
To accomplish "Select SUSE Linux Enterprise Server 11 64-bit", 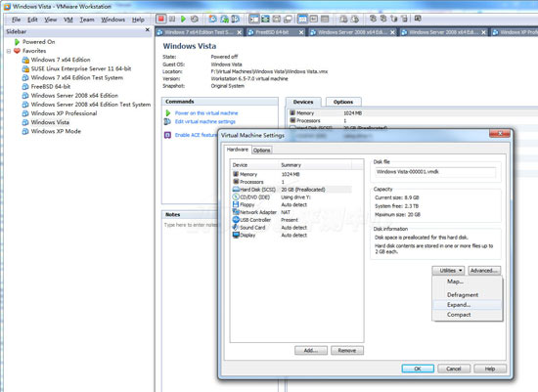I will [81, 68].
